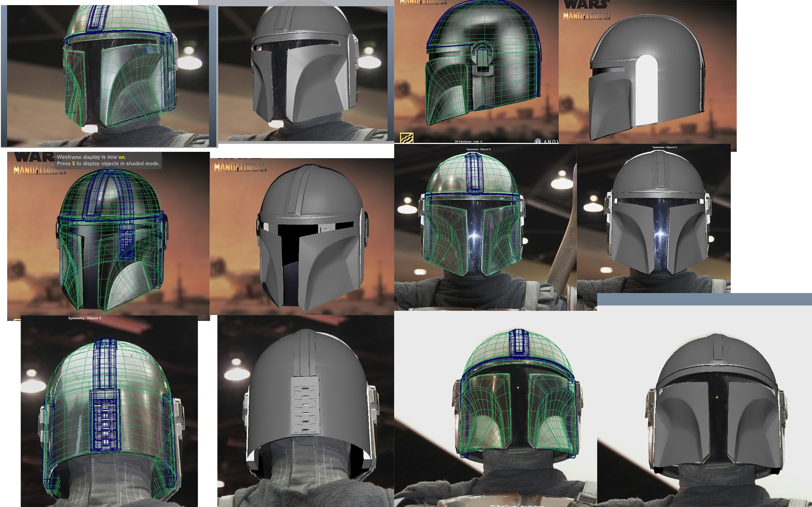The image size is (812, 507).
Task: Click the yellow striped icon in side-view panel
Action: tap(406, 137)
